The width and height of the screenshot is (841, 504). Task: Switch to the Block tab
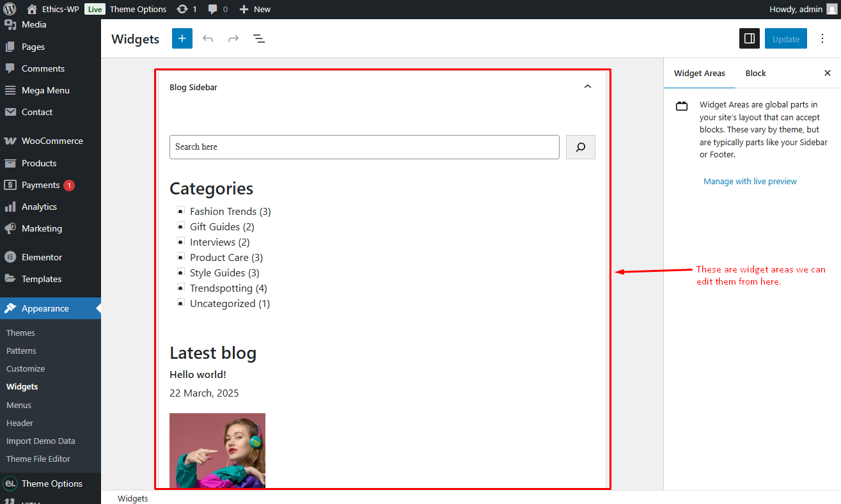point(755,73)
